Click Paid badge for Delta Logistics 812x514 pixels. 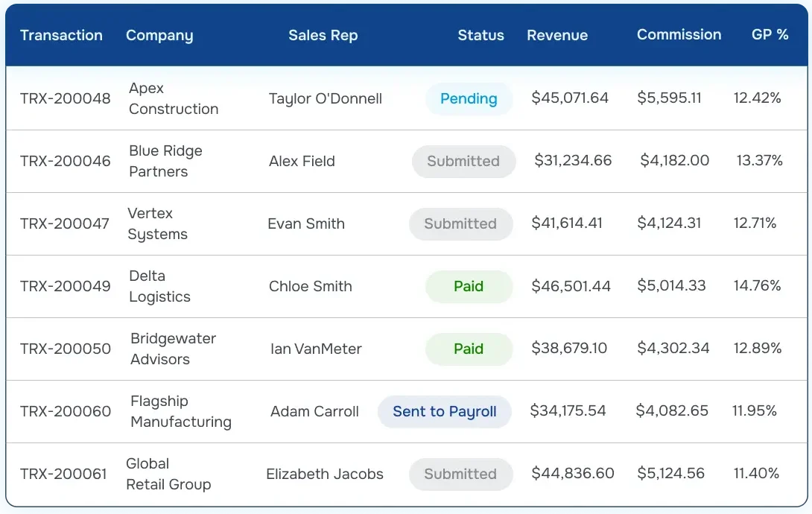pyautogui.click(x=469, y=286)
